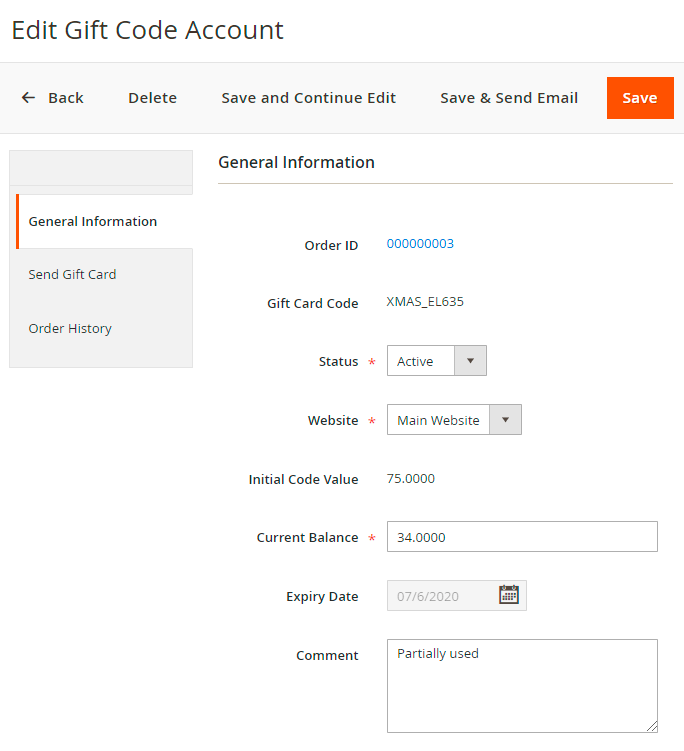Click the Initial Code Value 75.0000 text
Viewport: 684px width, 751px height.
410,478
